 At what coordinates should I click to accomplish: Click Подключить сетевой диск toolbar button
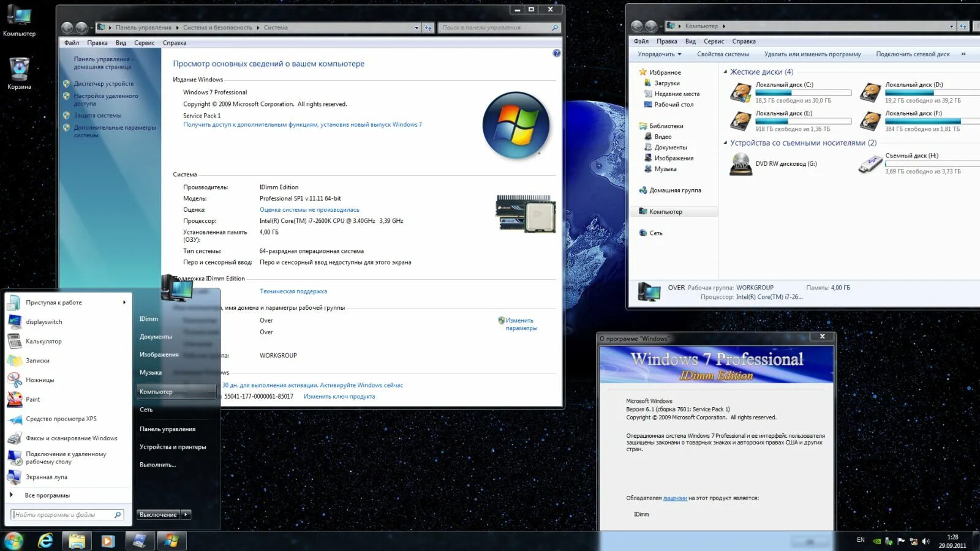913,54
